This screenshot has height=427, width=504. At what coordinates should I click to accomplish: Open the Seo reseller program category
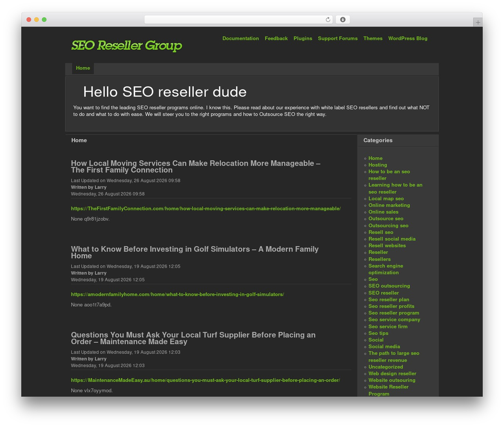tap(394, 313)
